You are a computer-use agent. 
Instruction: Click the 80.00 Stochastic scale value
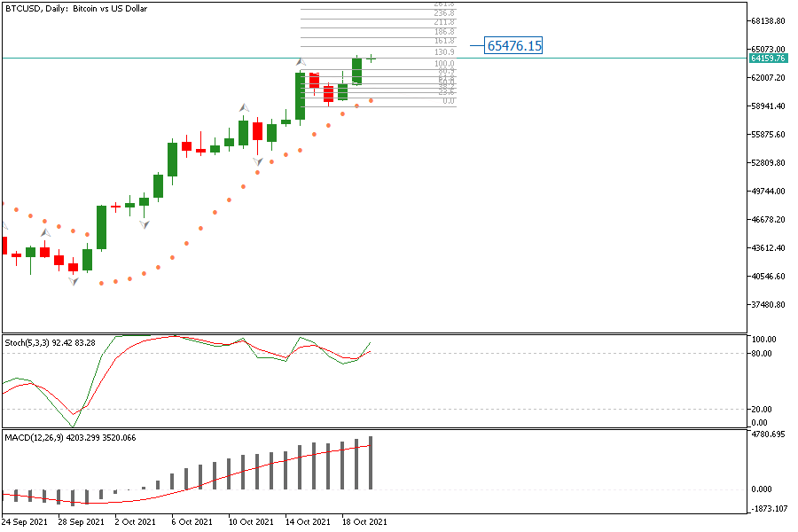762,353
